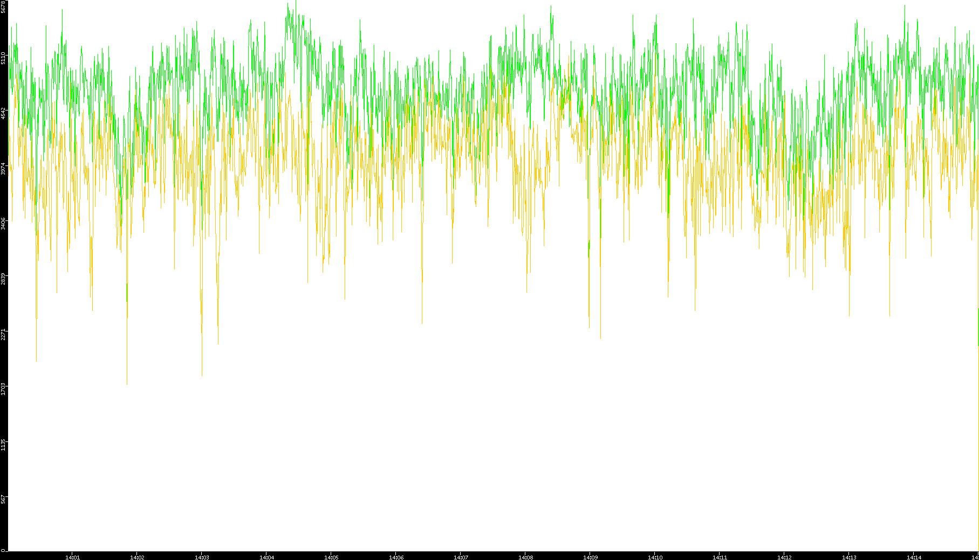979x560 pixels.
Task: Click the 5678 y-axis label
Action: (x=3, y=6)
